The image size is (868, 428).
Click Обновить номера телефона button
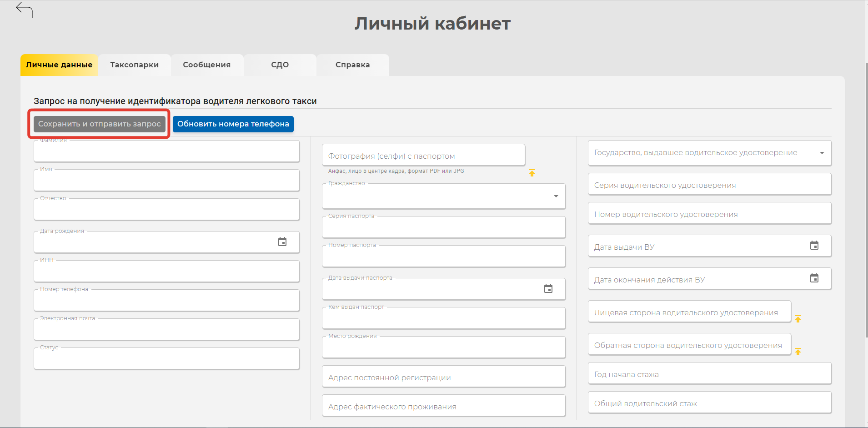pos(233,124)
